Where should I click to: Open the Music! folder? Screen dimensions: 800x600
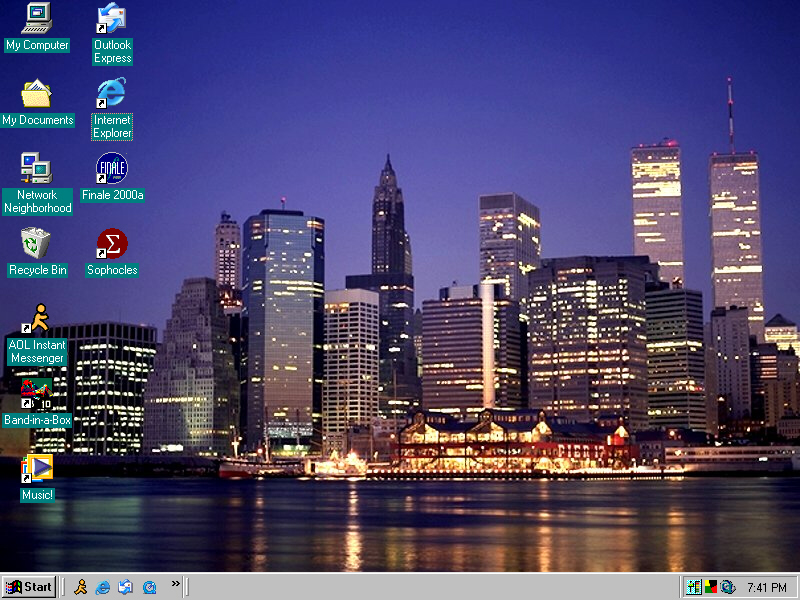[x=36, y=470]
